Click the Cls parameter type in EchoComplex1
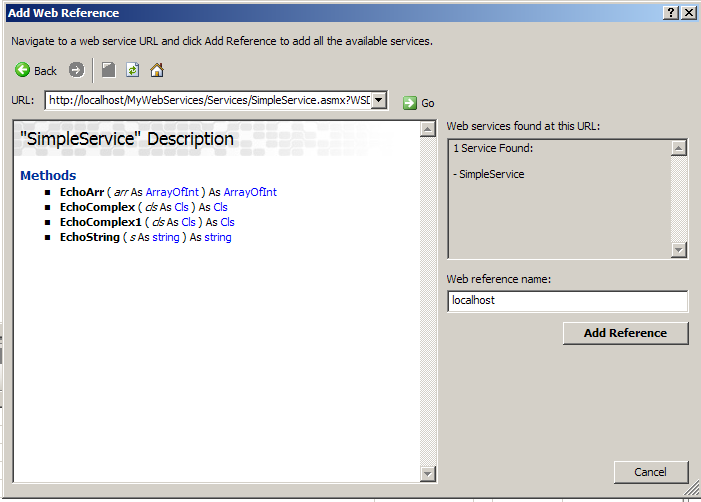Screen dimensions: 701x502 188,222
